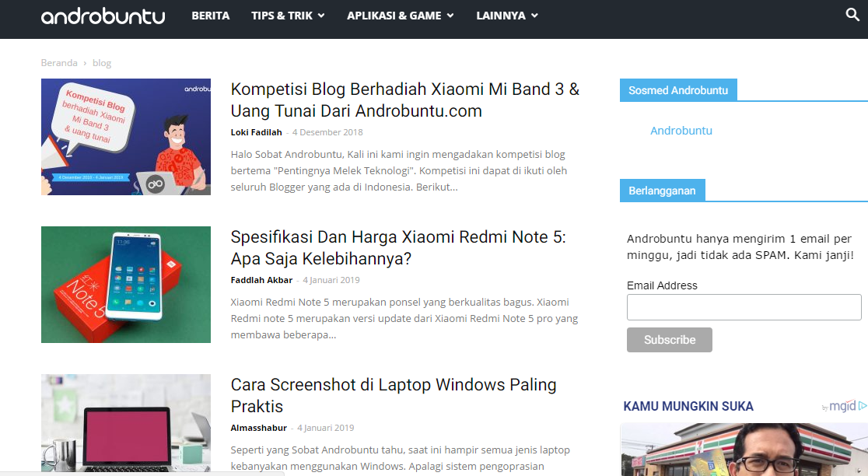Open the Redmi Note 5 thumbnail image

tap(126, 285)
